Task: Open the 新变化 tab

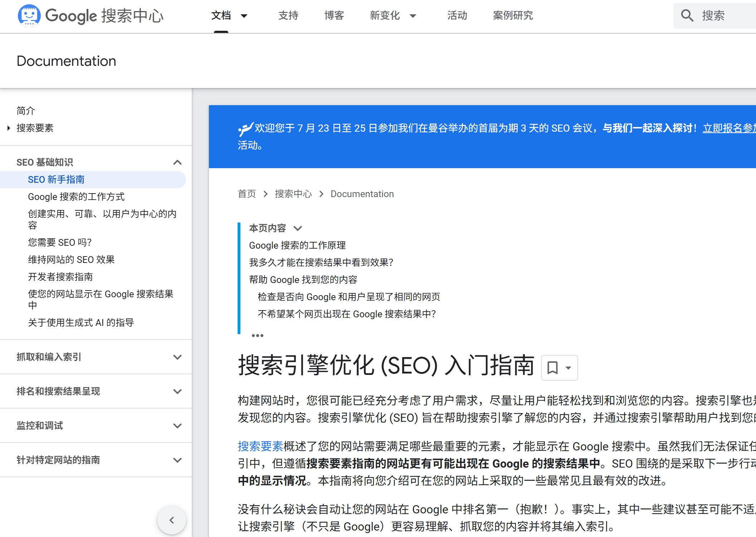Action: pos(385,15)
